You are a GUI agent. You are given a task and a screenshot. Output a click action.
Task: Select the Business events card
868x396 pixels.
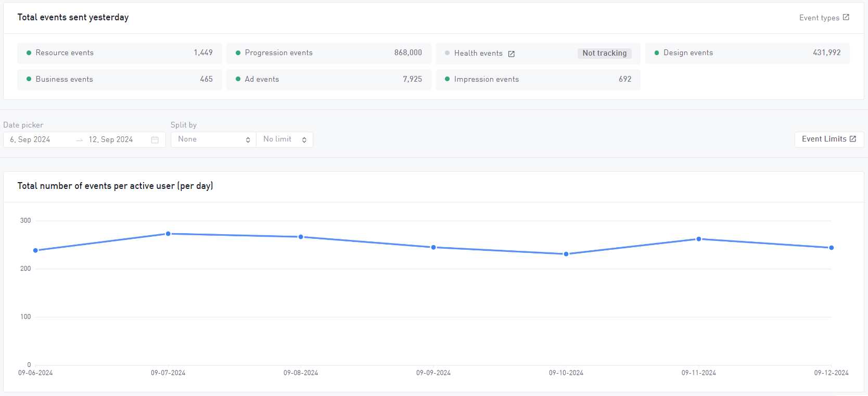120,80
